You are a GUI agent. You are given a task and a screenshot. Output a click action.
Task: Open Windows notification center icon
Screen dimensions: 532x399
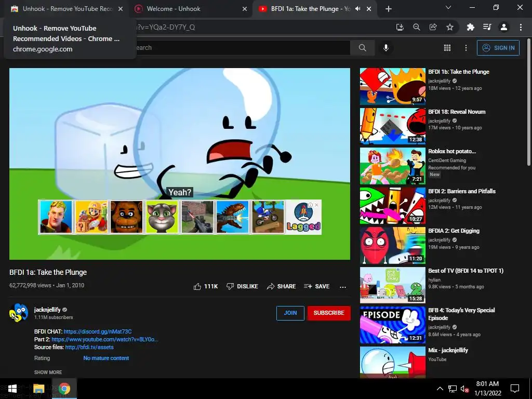515,389
